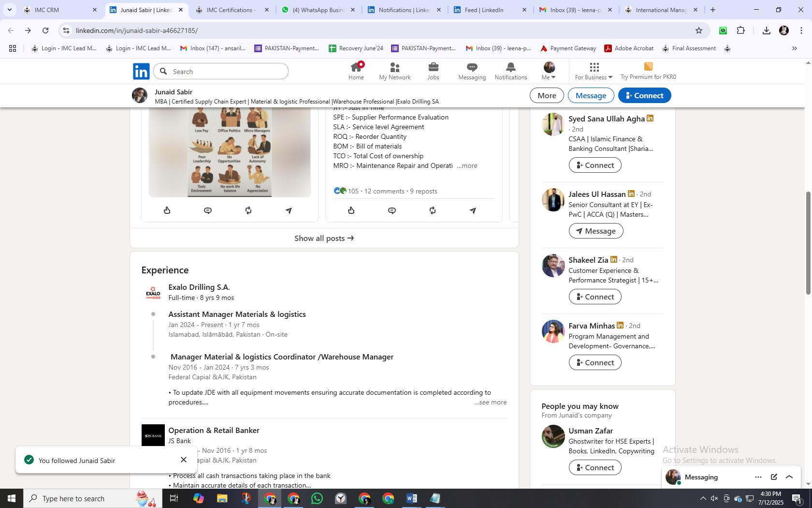The height and width of the screenshot is (508, 812).
Task: Open Payment Gateway bookmark
Action: (x=568, y=48)
